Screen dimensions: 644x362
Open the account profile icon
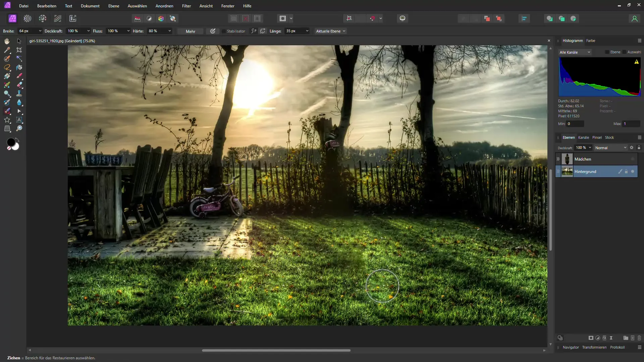tap(634, 18)
